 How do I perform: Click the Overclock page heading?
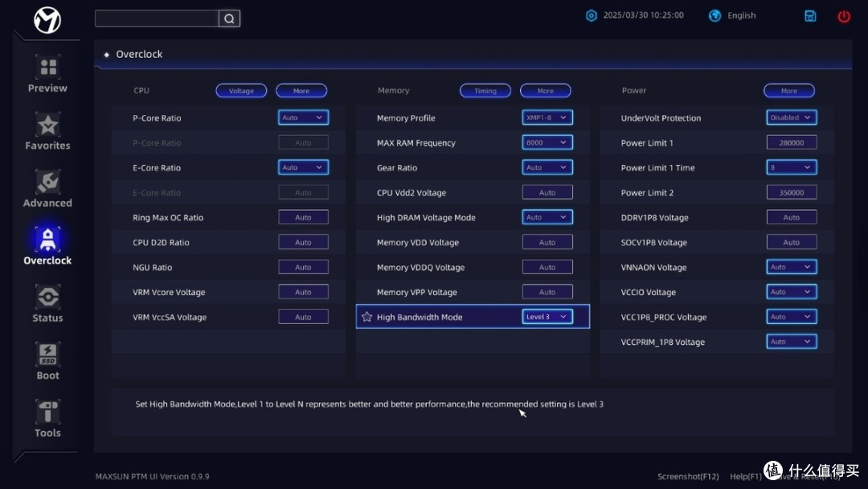click(139, 54)
